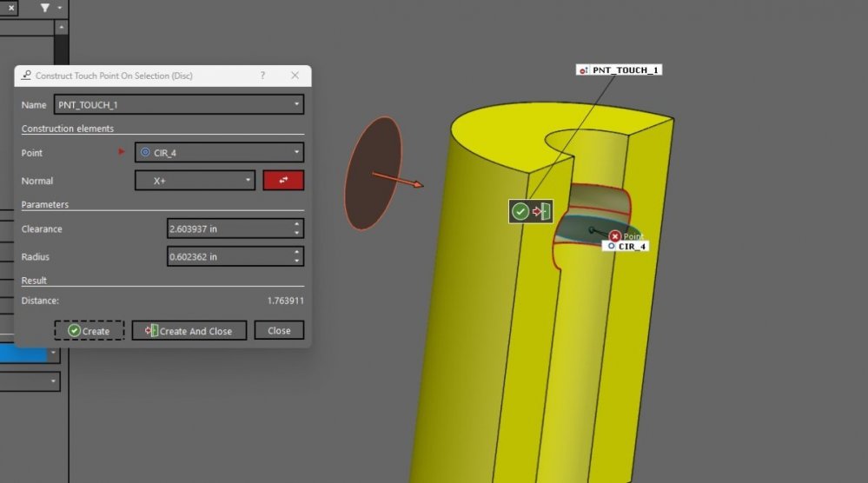
Task: Flip the normal direction with the red button
Action: (283, 181)
